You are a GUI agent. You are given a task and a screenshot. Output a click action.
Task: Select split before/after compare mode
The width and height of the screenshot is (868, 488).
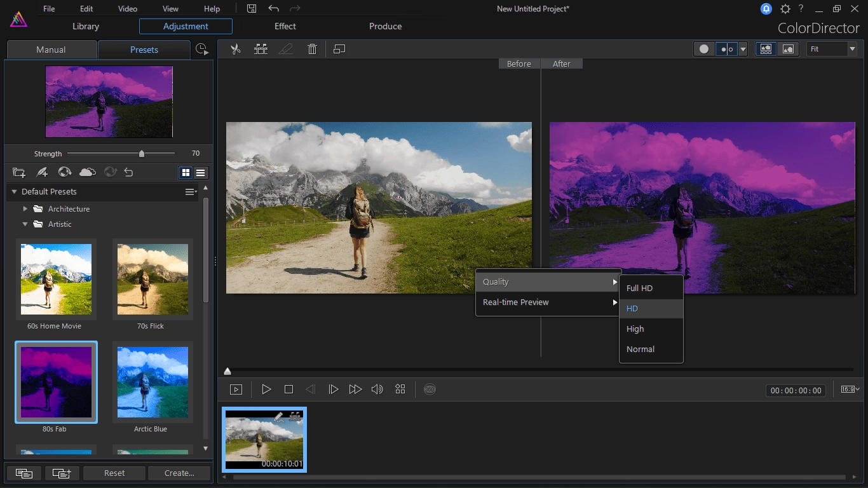pyautogui.click(x=727, y=49)
